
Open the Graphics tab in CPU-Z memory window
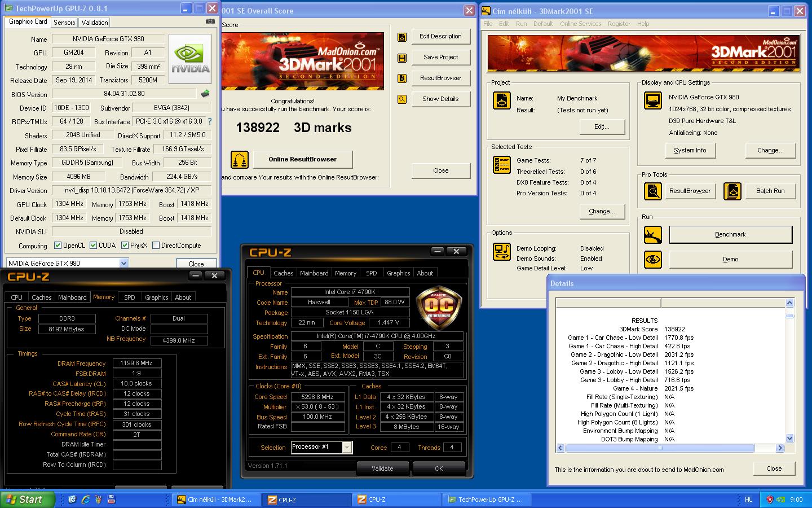point(157,297)
